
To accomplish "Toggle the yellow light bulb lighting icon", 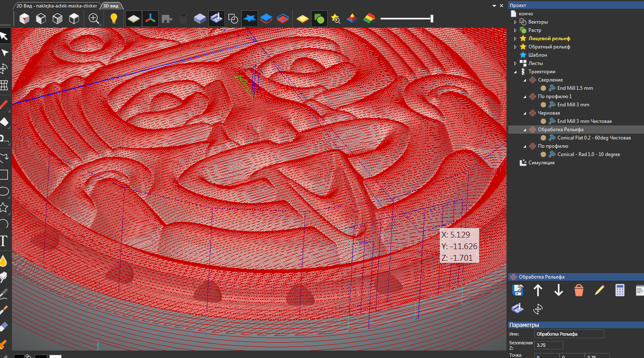I will point(114,19).
